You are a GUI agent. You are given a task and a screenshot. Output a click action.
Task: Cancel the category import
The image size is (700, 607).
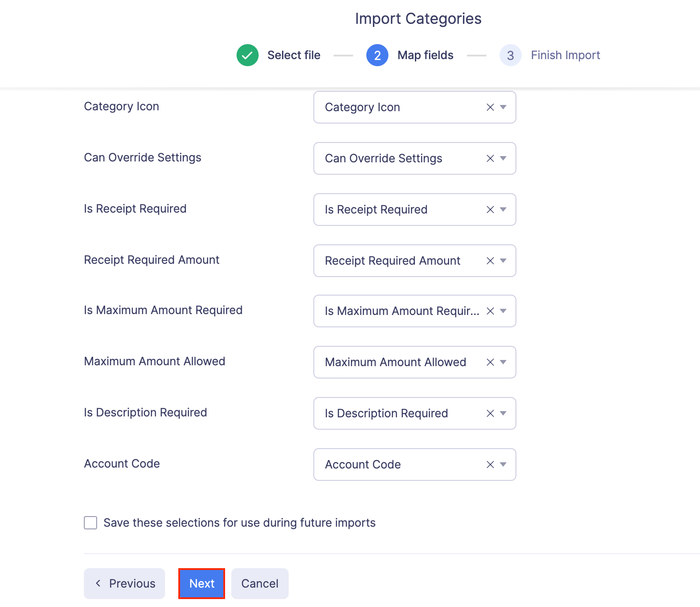[260, 584]
